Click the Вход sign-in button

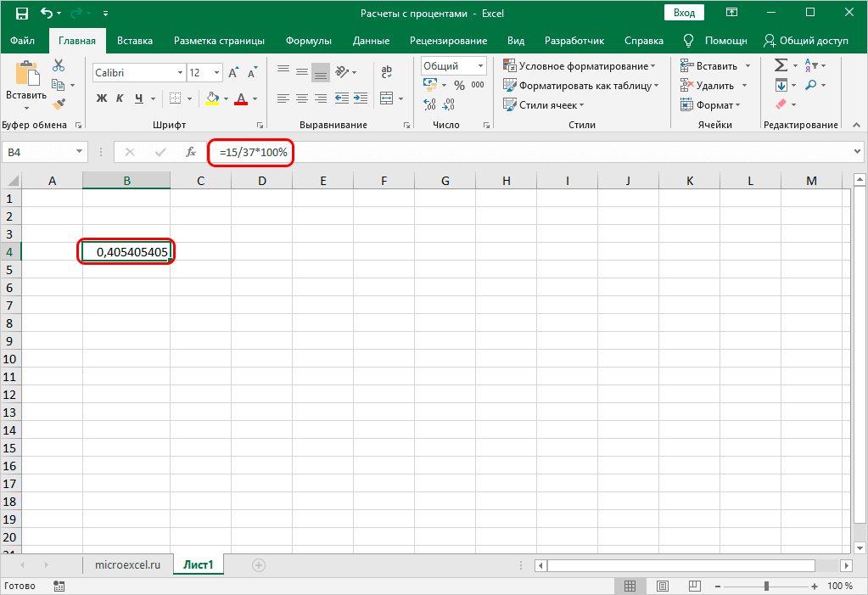[x=684, y=13]
